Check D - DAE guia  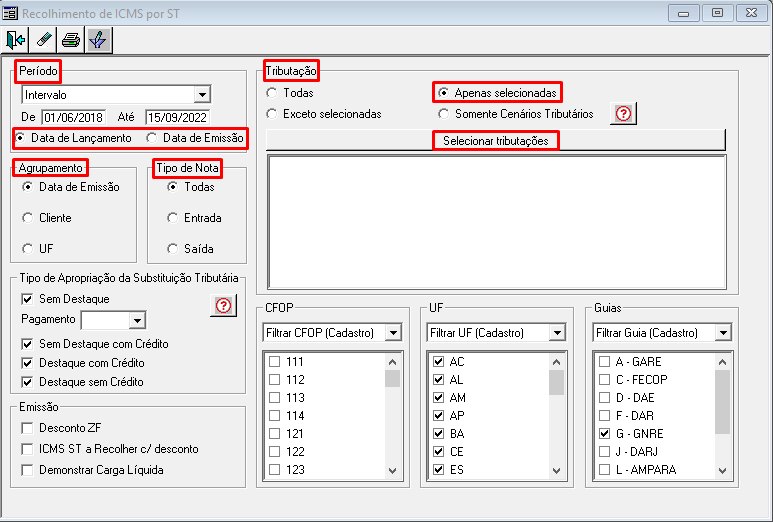(604, 398)
